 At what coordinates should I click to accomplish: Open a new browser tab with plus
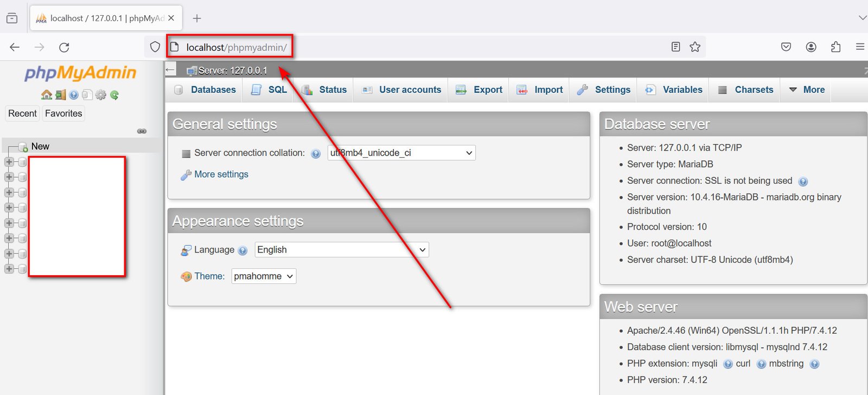pos(197,18)
